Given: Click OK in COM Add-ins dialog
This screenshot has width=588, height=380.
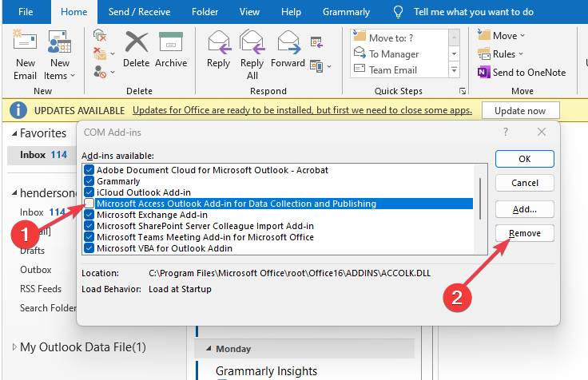Looking at the screenshot, I should pos(524,159).
